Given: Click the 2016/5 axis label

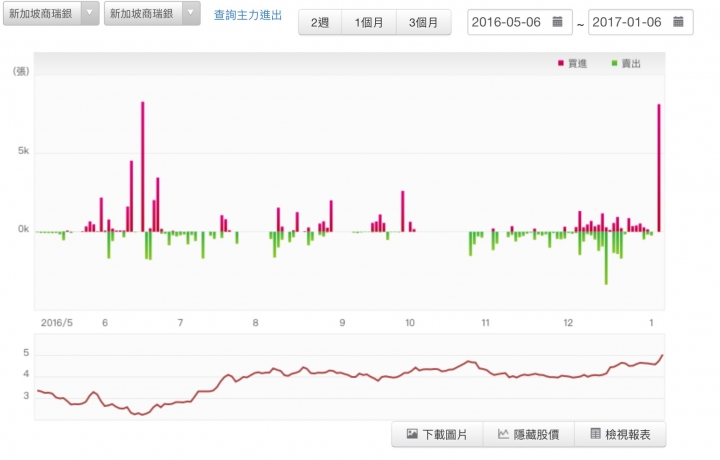Looking at the screenshot, I should click(x=57, y=323).
